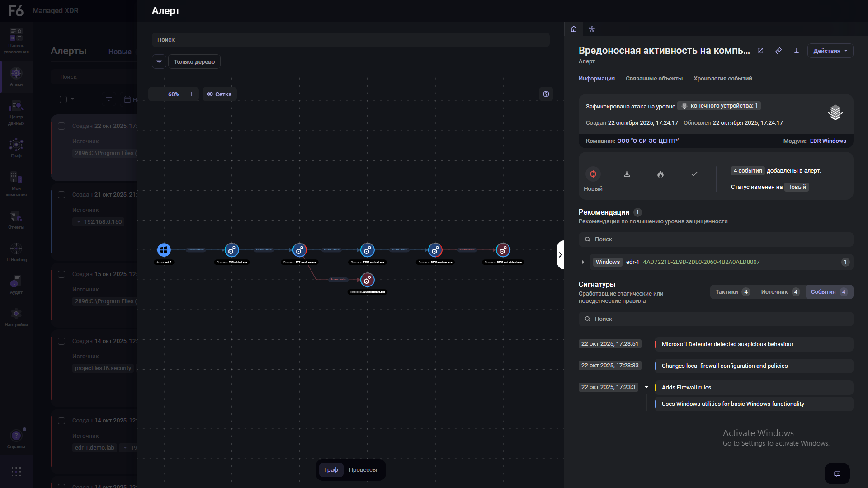Open the graph snowflake icon tab
The width and height of the screenshot is (868, 488).
tap(592, 29)
